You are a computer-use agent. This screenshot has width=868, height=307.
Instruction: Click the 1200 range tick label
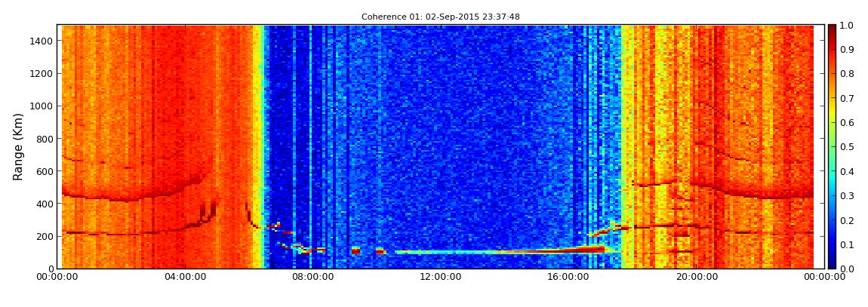click(42, 74)
